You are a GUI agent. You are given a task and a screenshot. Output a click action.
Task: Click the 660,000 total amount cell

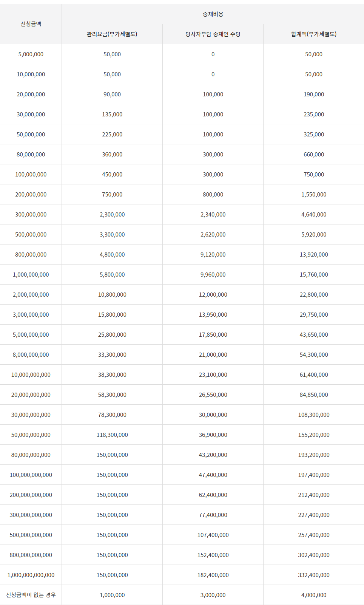tap(314, 154)
